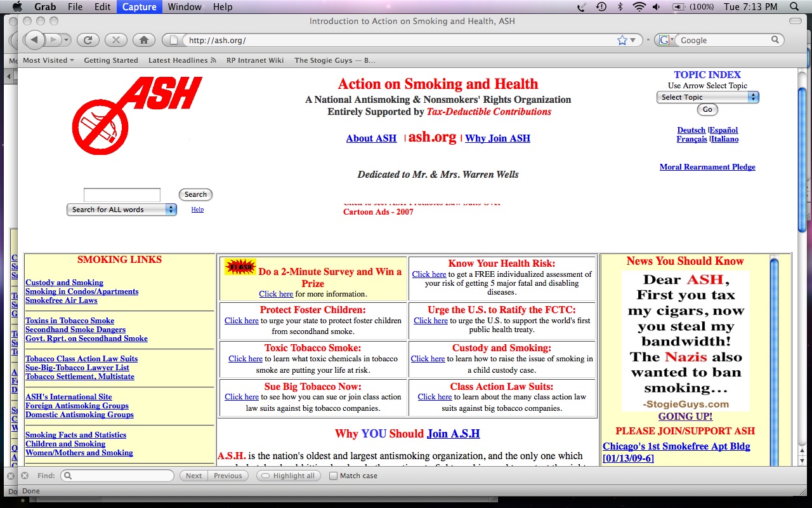Click the Find bar Next button
The image size is (812, 508).
click(x=193, y=476)
